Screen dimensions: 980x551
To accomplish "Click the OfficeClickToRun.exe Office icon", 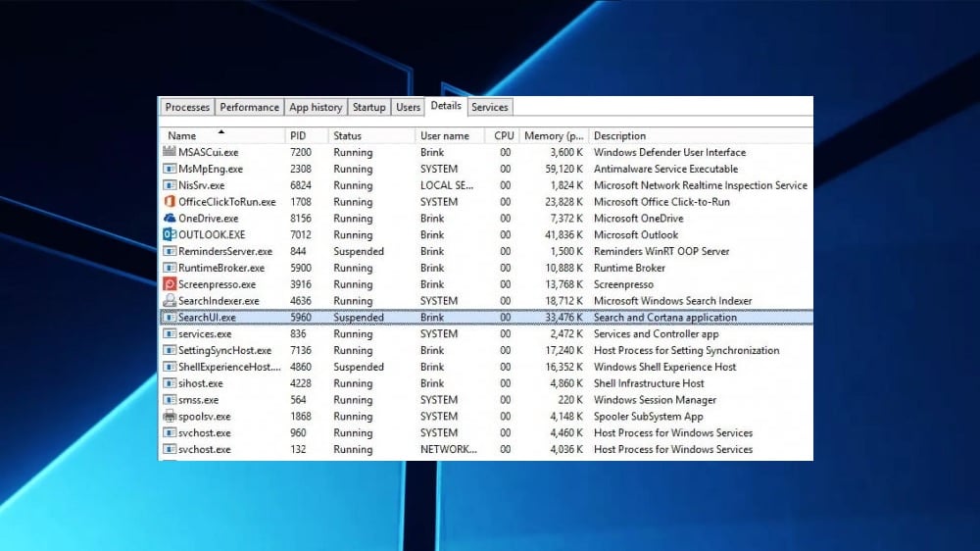I will [x=170, y=202].
